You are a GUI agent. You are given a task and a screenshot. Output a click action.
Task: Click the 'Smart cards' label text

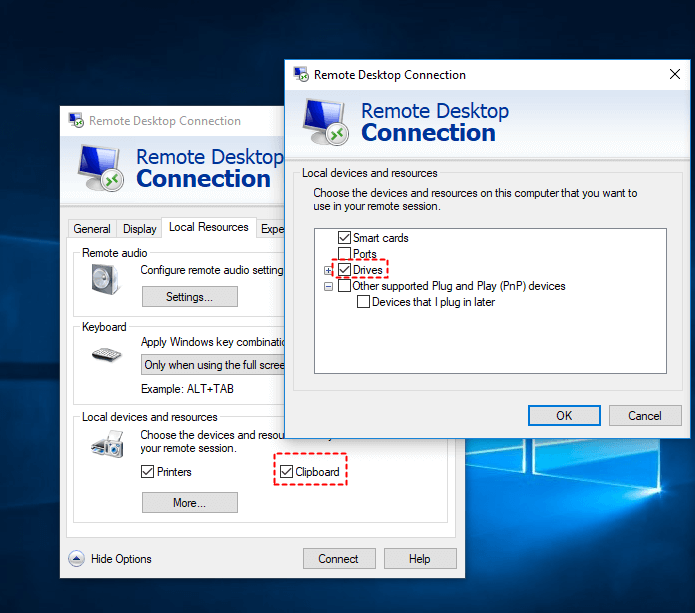[381, 238]
